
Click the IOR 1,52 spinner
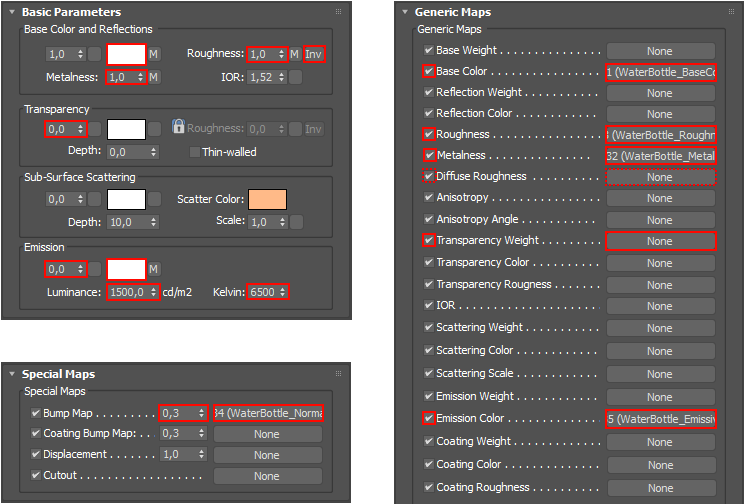(x=267, y=77)
